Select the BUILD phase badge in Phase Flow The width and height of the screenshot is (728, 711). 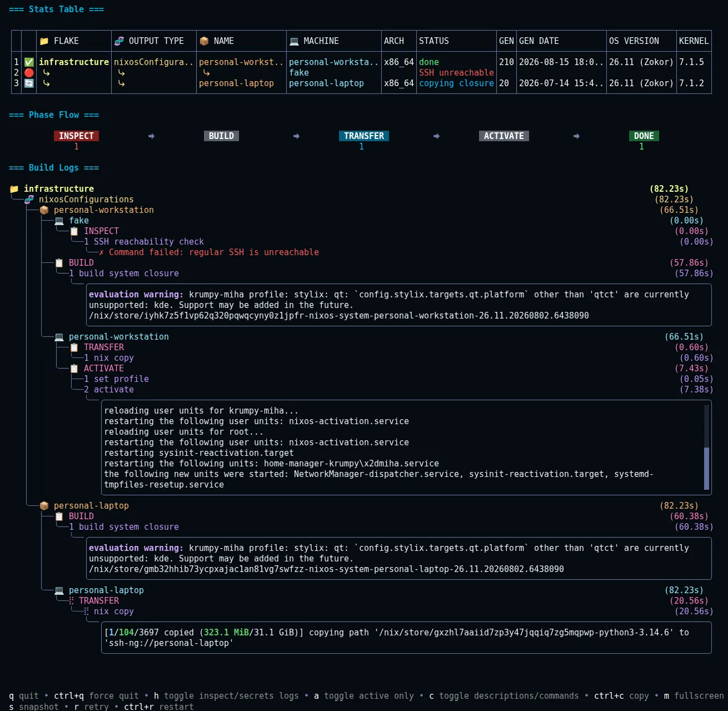click(x=221, y=136)
